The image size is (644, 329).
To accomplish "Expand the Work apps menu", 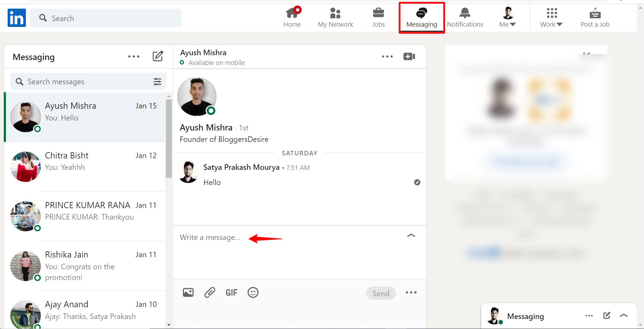I will pyautogui.click(x=551, y=18).
